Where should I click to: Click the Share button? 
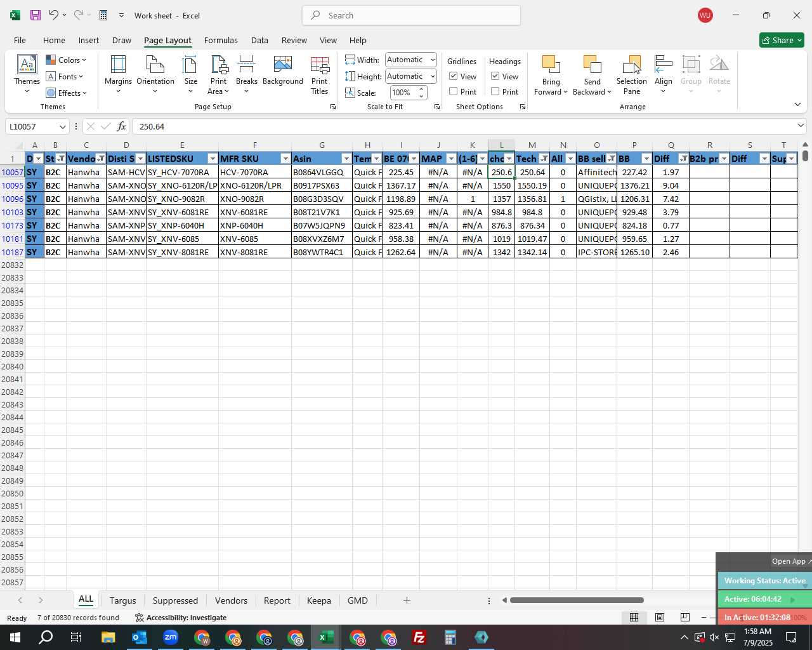coord(782,40)
